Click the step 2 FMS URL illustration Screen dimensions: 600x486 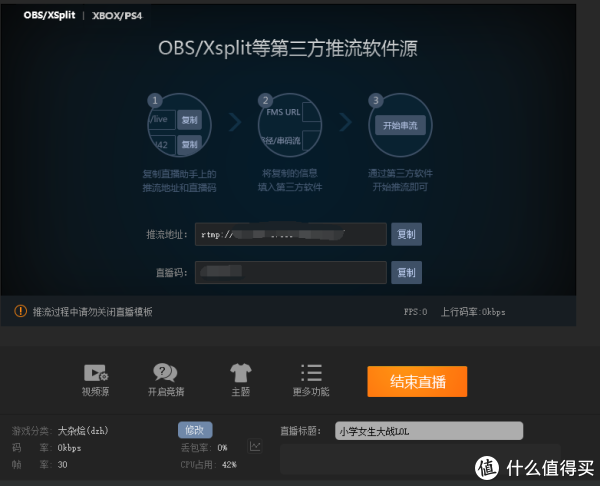click(290, 125)
